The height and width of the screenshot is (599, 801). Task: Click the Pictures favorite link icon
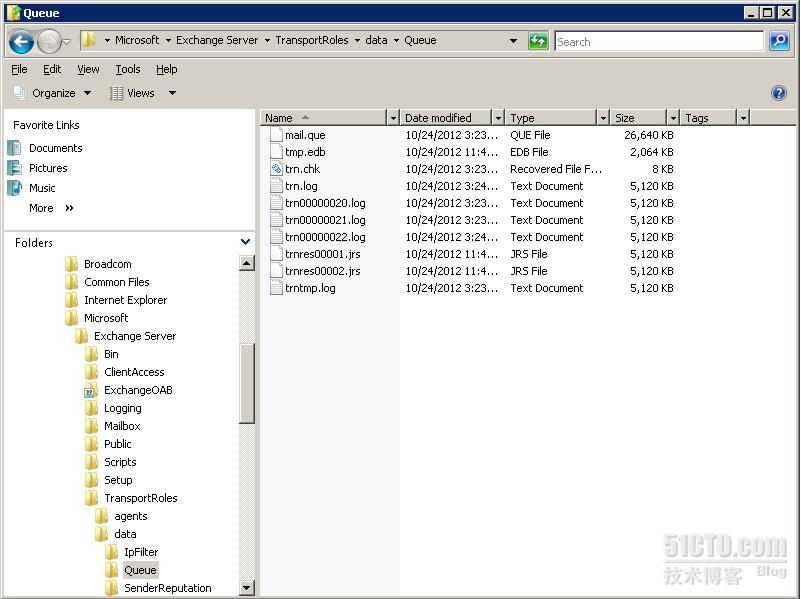(14, 167)
